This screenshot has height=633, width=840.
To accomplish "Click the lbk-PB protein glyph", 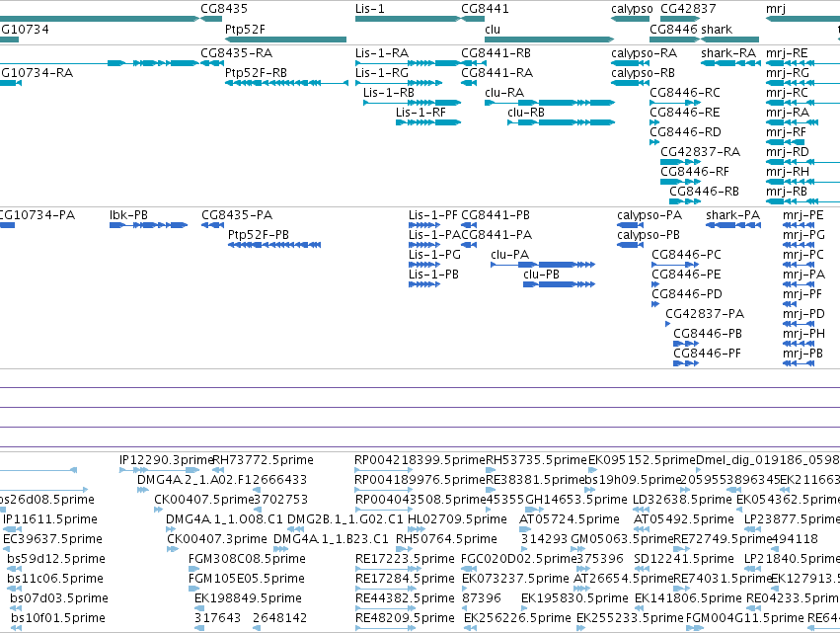I will pyautogui.click(x=148, y=225).
